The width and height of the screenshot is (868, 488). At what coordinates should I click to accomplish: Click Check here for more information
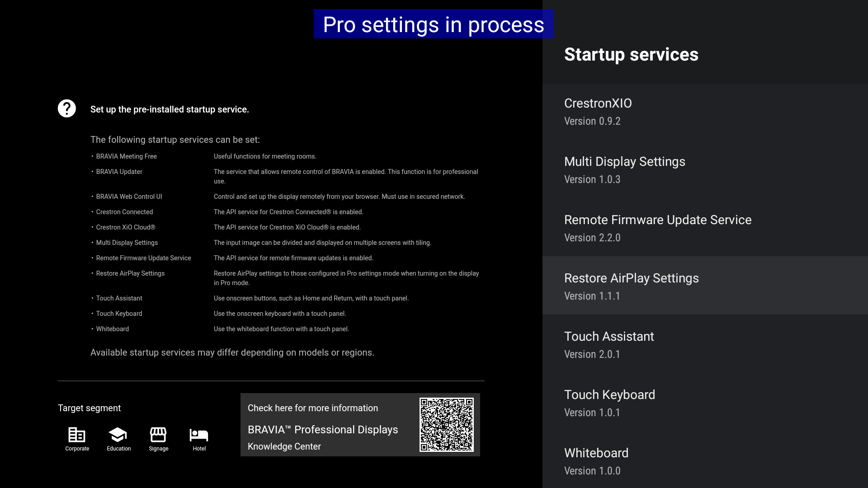point(313,408)
